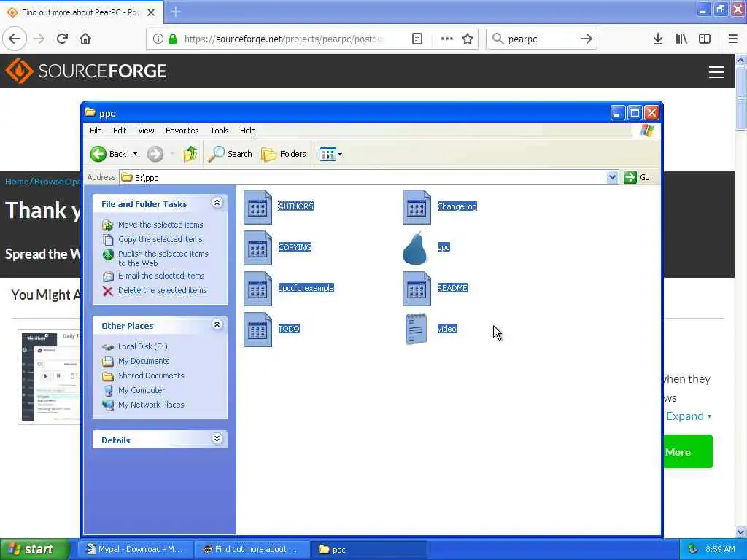This screenshot has width=747, height=560.
Task: Click the browser search box containing pearpc
Action: coord(541,39)
